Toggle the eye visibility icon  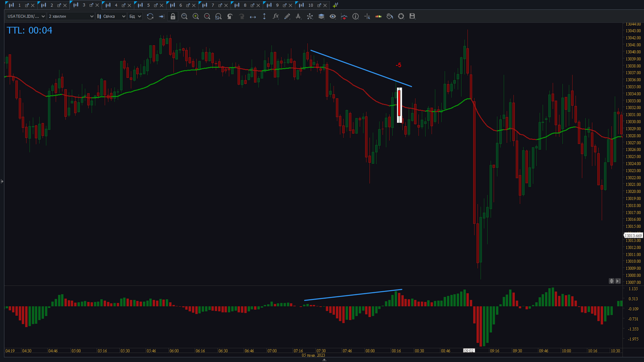332,16
